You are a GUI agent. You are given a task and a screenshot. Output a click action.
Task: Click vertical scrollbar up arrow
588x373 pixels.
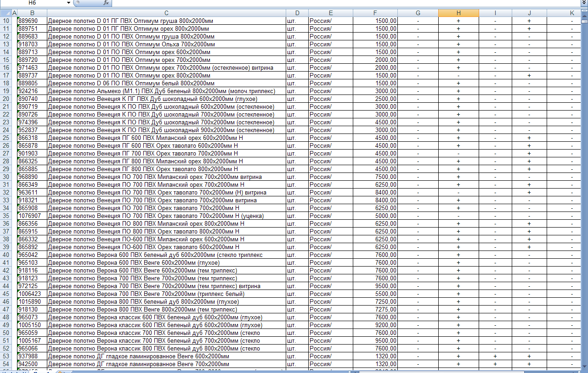584,16
